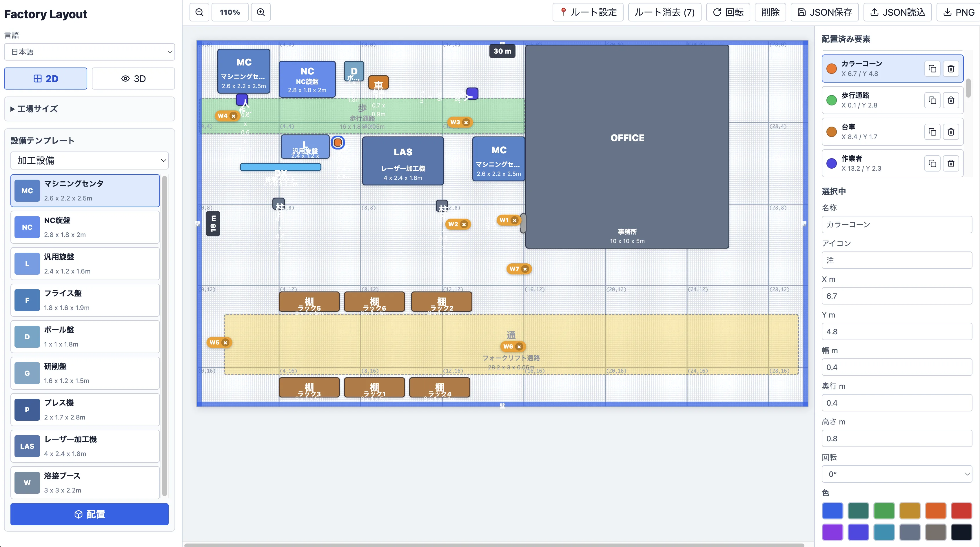This screenshot has height=547, width=980.
Task: Select the プレス機 template item
Action: (x=85, y=410)
